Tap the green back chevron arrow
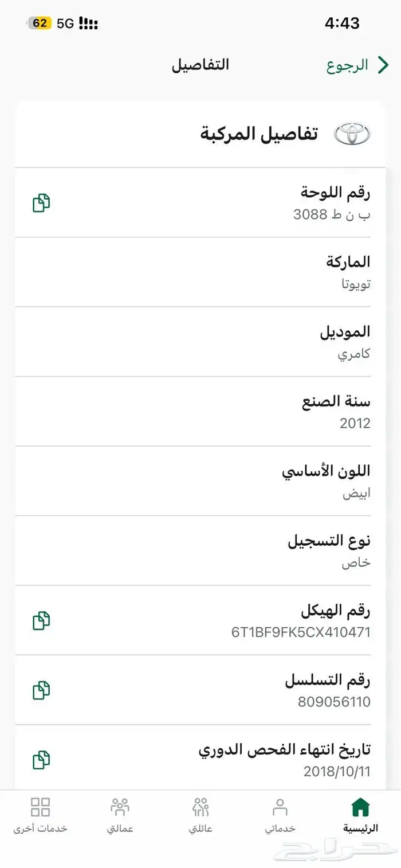 [383, 65]
